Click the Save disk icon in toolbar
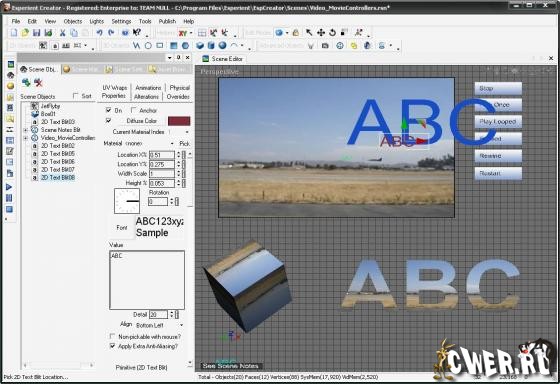 [36, 33]
